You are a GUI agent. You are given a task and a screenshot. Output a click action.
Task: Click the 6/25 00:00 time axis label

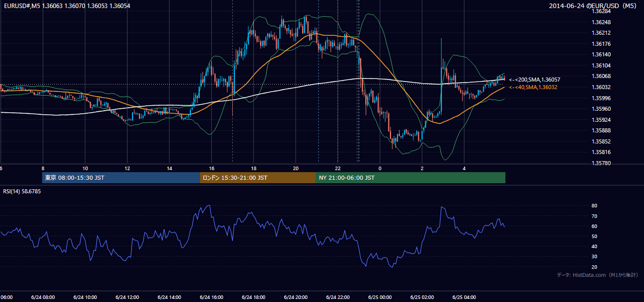(380, 297)
